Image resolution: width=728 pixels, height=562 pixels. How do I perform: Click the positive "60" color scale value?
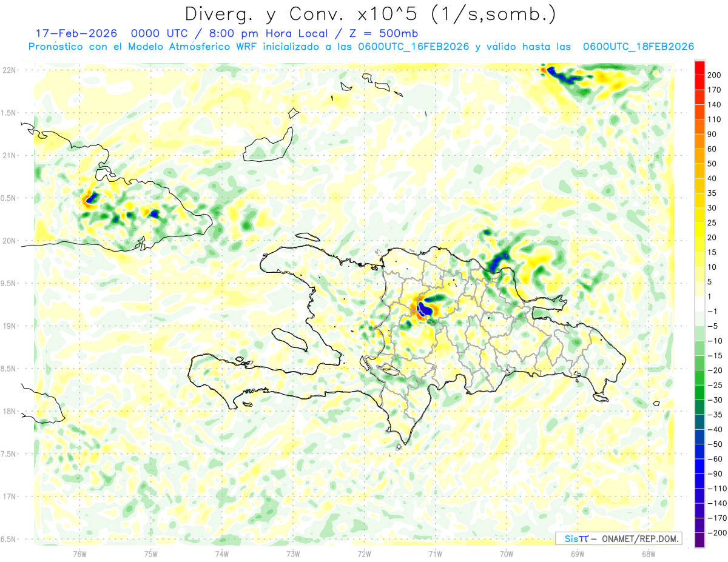[x=712, y=149]
